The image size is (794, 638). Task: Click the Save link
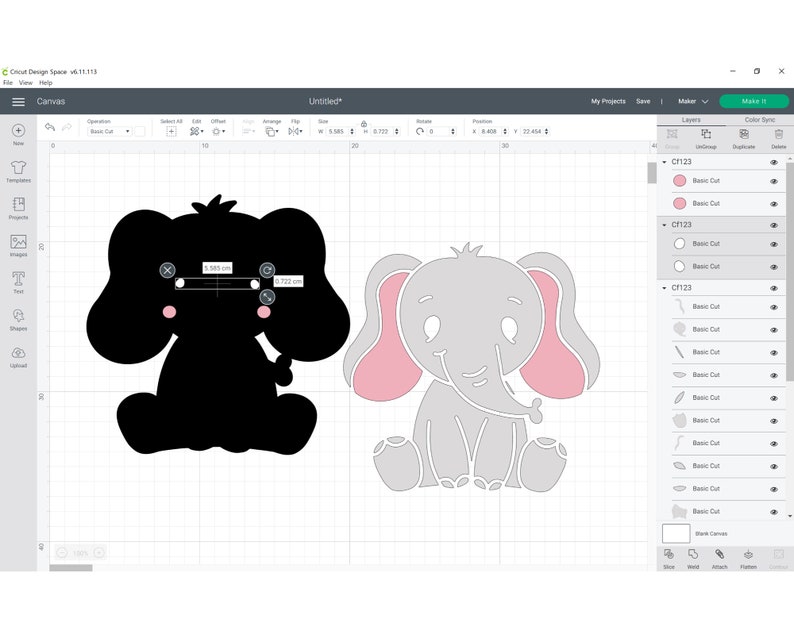(x=643, y=102)
